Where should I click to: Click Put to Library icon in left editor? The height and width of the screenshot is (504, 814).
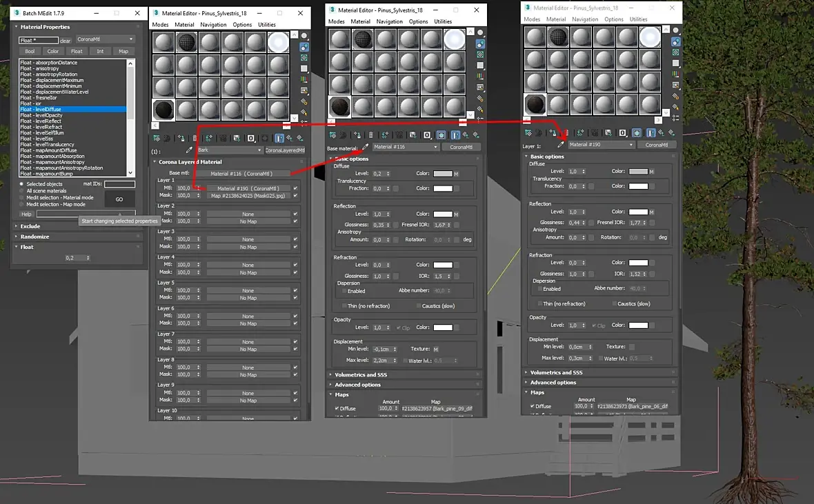(237, 138)
